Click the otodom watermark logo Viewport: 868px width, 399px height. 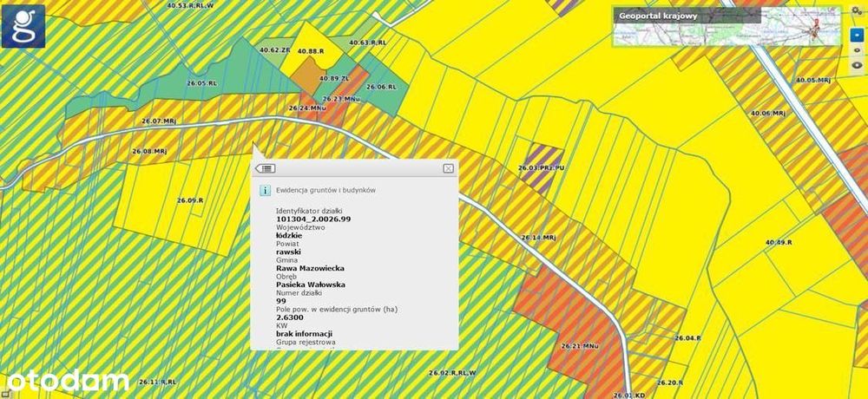coord(68,381)
